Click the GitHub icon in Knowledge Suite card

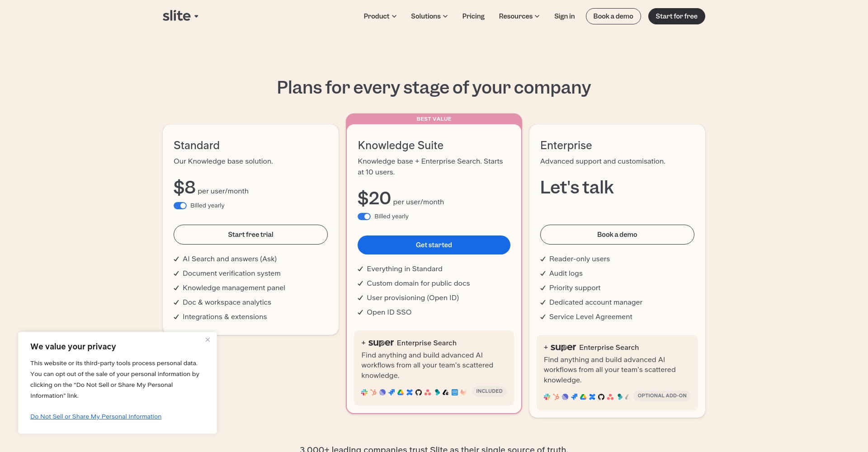[x=419, y=392]
